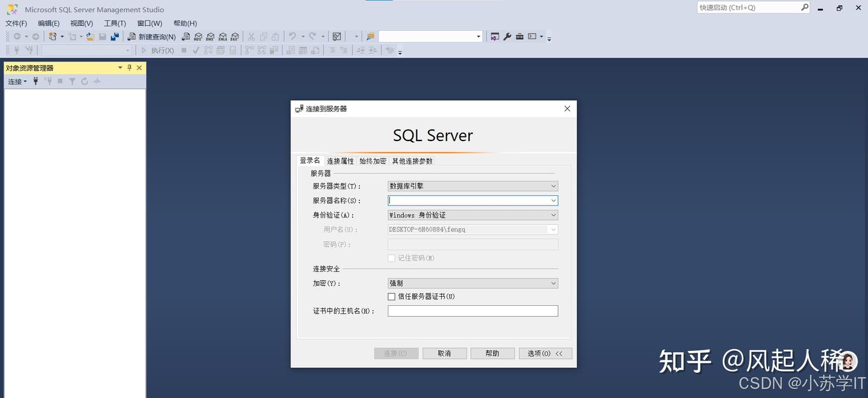Viewport: 868px width, 398px height.
Task: Click the navigate backward arrow icon
Action: 17,36
